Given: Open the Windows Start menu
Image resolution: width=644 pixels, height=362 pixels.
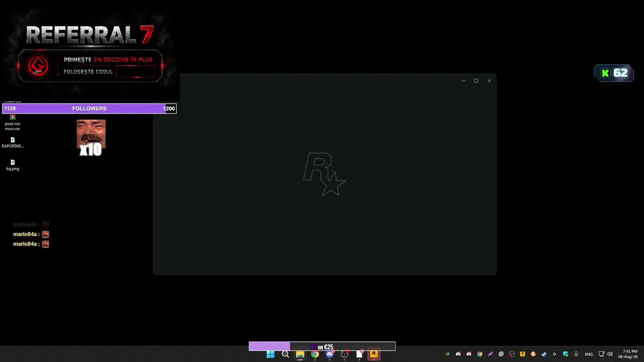Looking at the screenshot, I should (270, 354).
